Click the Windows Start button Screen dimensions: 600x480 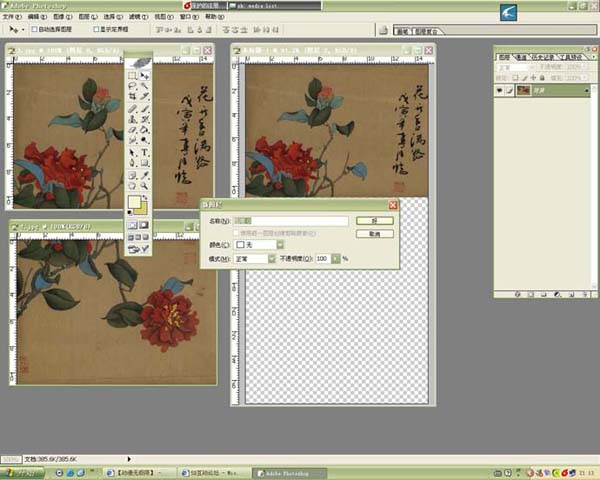click(x=22, y=473)
